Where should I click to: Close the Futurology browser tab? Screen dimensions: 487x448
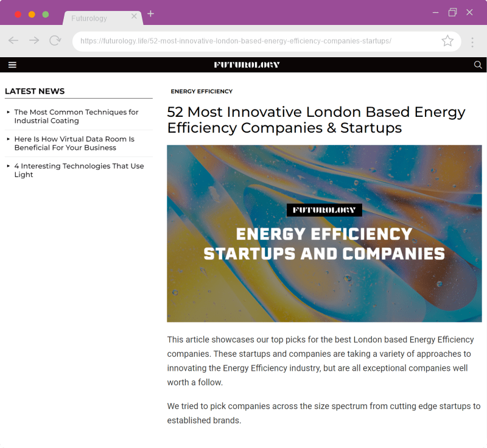(134, 16)
